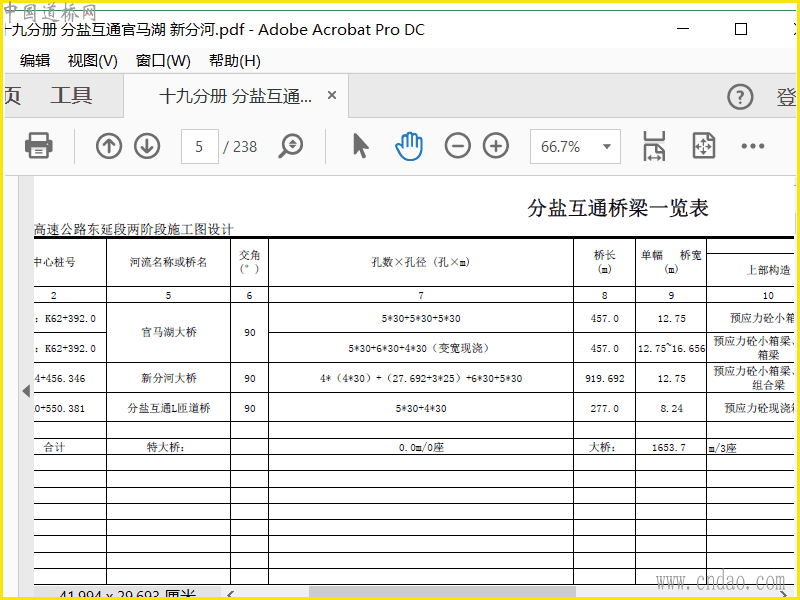The height and width of the screenshot is (600, 800).
Task: Switch to the 十九分册 分盐互通 document tab
Action: point(236,95)
